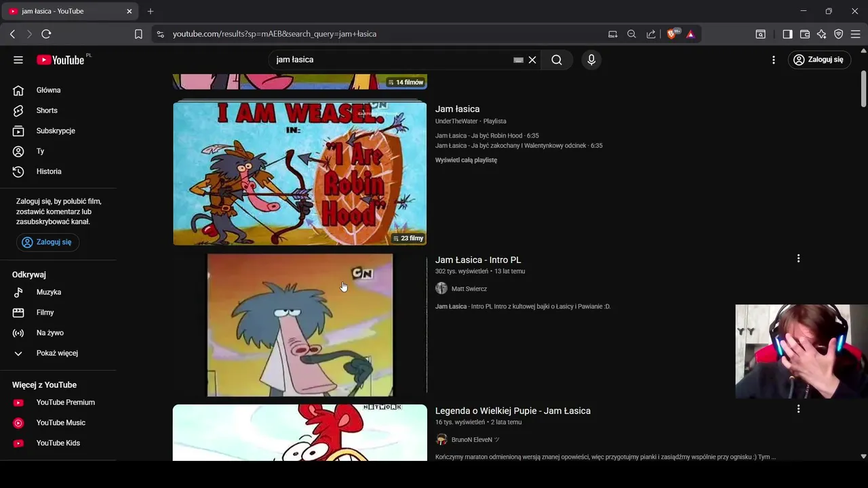This screenshot has width=868, height=488.
Task: Reload the page
Action: pyautogui.click(x=46, y=34)
